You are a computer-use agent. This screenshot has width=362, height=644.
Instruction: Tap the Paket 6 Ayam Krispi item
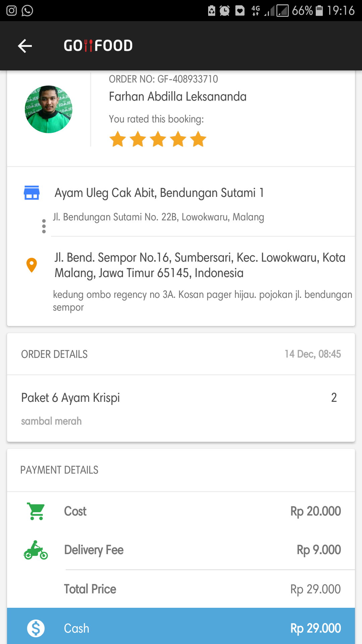point(71,398)
